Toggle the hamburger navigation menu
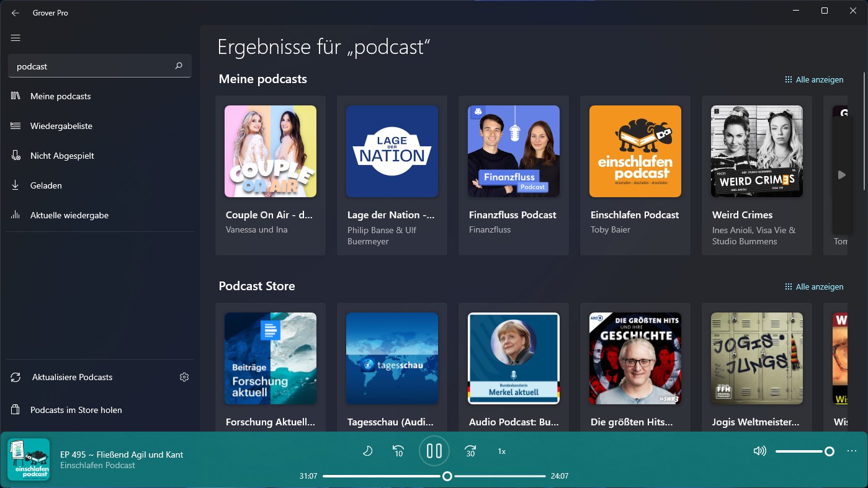 tap(16, 38)
